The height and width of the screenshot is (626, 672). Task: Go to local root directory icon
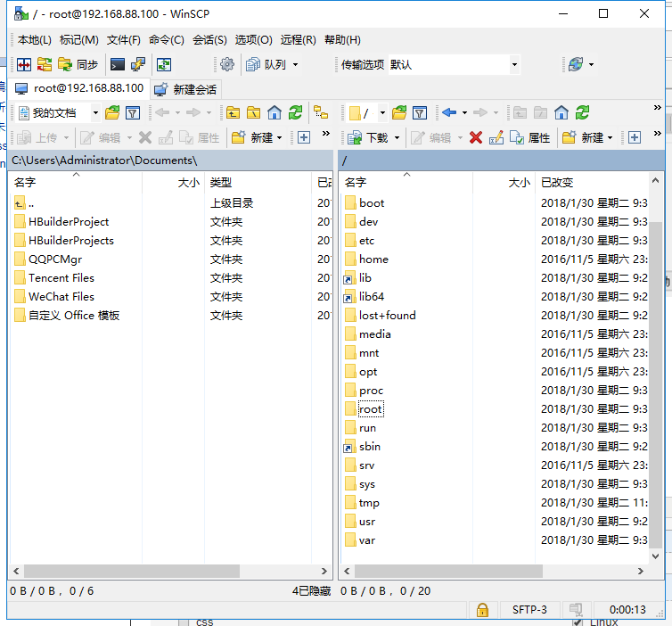[x=254, y=112]
